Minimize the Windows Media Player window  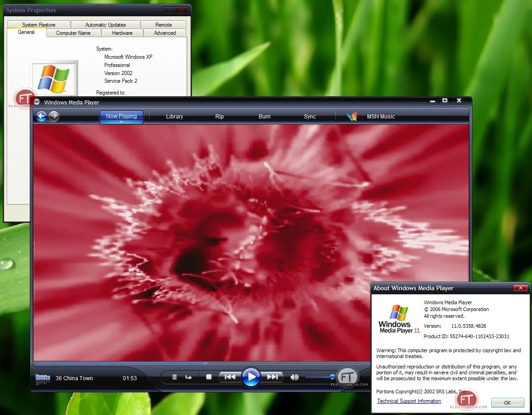(x=432, y=101)
